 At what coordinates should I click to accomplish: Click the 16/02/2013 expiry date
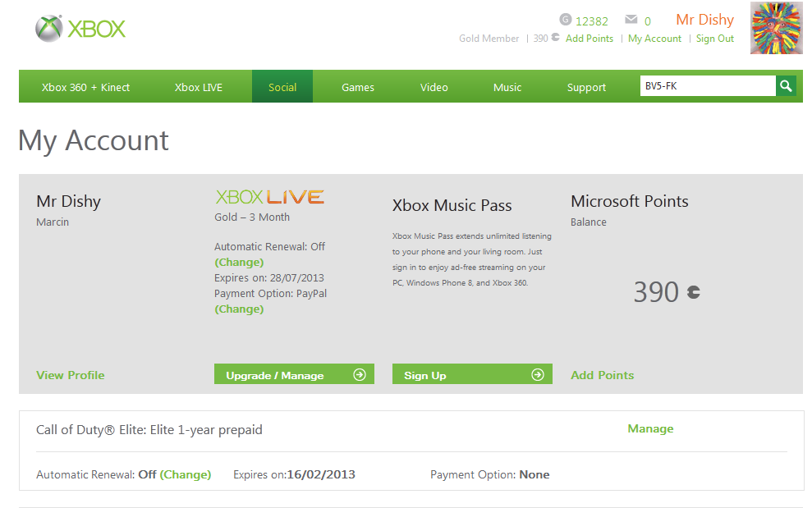point(321,474)
